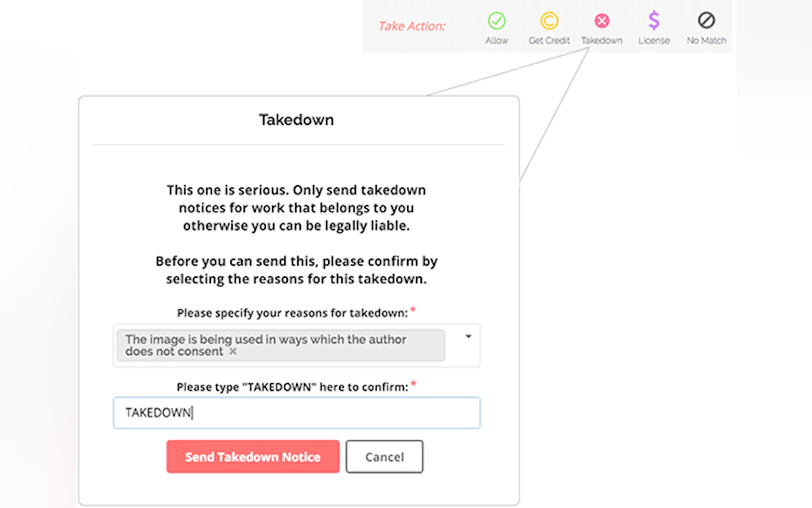Open the takedown reasons dropdown arrow
The image size is (812, 508).
pos(469,336)
